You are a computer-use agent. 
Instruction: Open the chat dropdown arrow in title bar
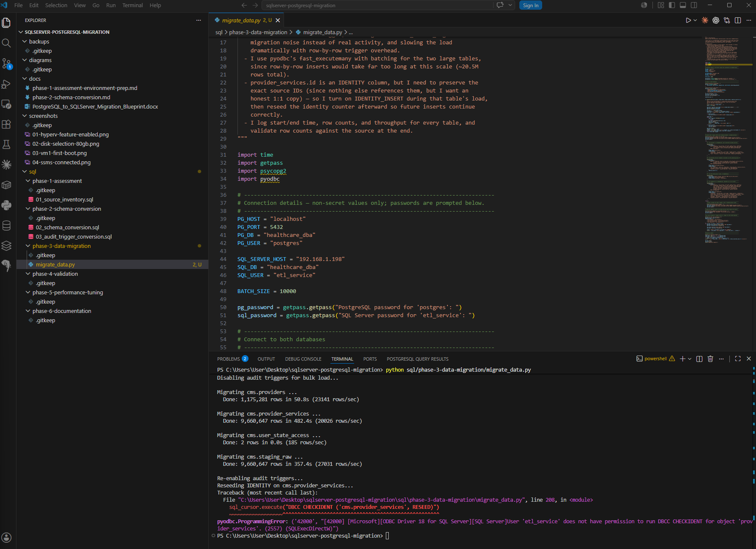(510, 5)
